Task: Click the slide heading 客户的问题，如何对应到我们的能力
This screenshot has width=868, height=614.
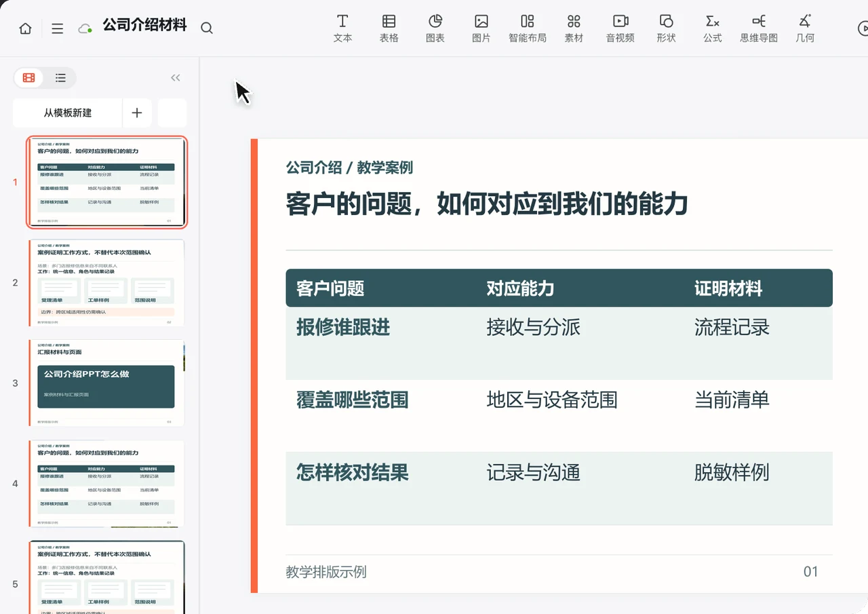Action: (x=487, y=204)
